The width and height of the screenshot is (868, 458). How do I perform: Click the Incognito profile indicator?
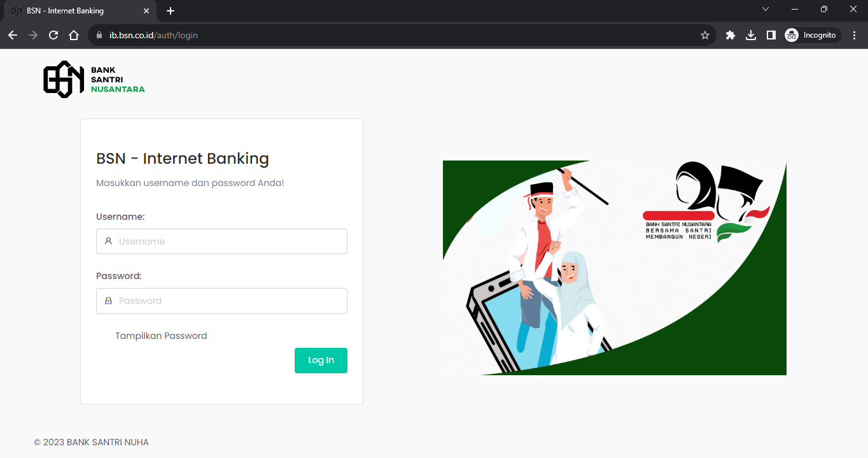click(811, 35)
